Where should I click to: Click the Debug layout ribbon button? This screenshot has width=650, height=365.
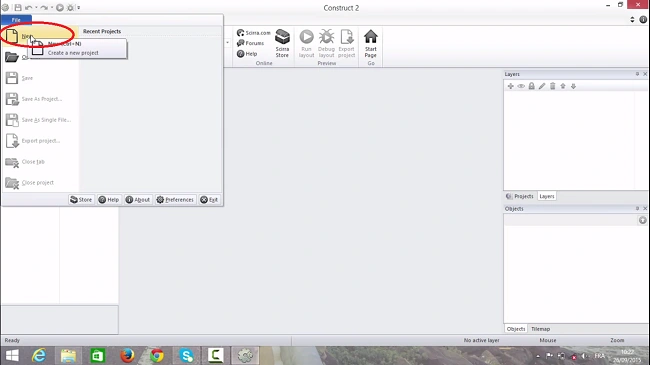326,43
